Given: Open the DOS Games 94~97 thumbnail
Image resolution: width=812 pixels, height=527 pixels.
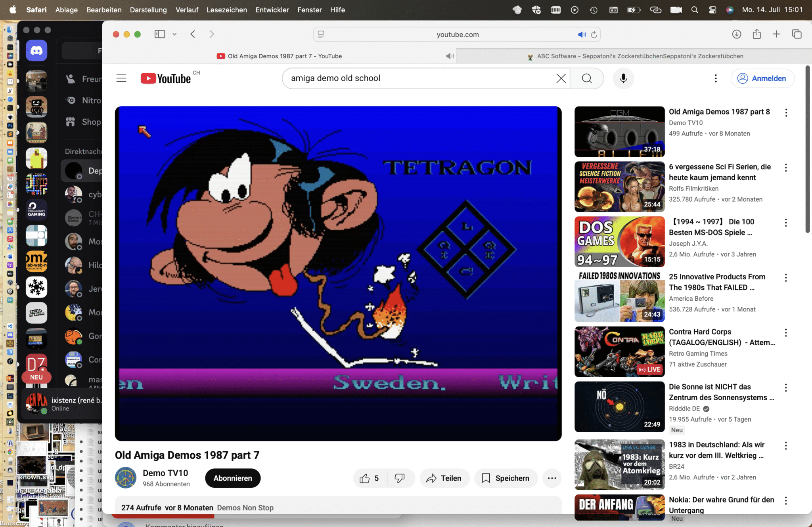Looking at the screenshot, I should 619,242.
